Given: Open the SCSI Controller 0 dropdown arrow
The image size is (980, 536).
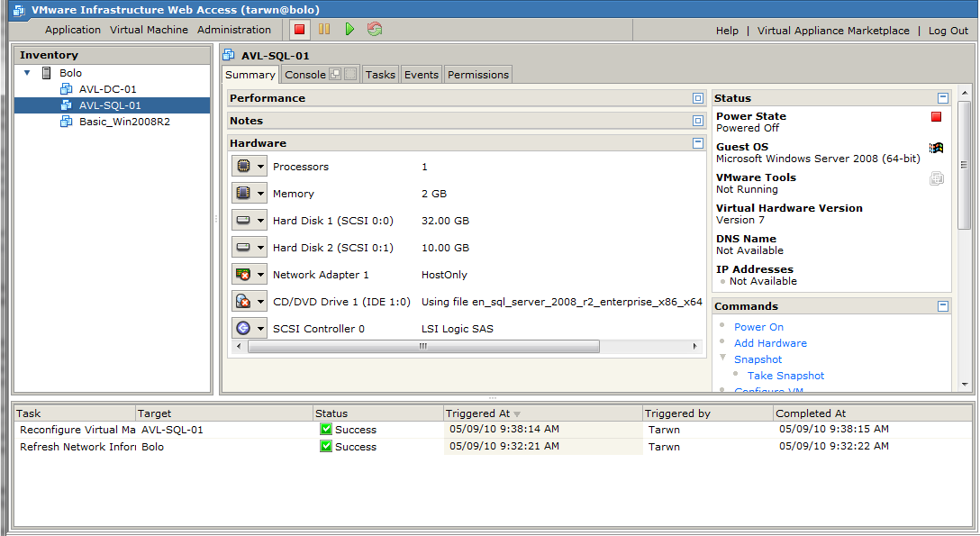Looking at the screenshot, I should (x=260, y=329).
